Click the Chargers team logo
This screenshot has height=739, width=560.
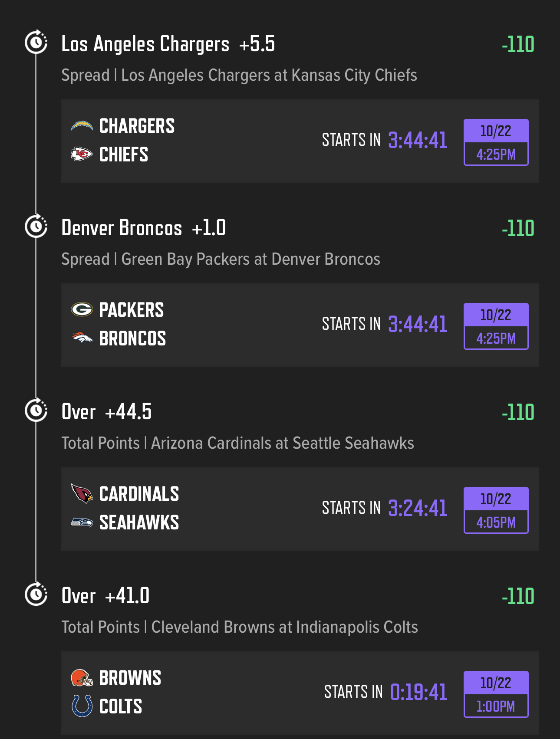pyautogui.click(x=82, y=126)
